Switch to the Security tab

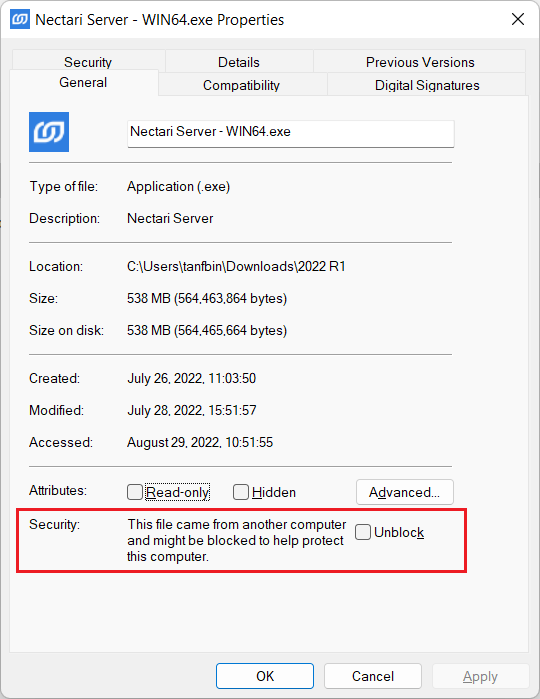[x=88, y=62]
